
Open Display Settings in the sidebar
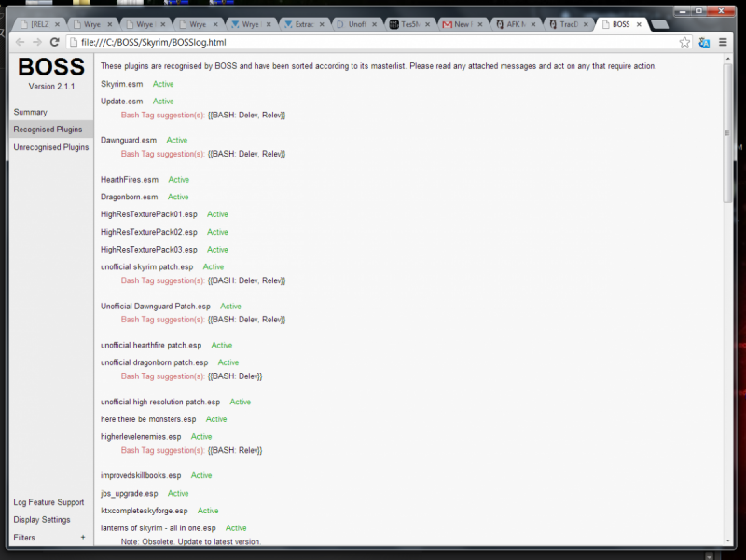(x=42, y=520)
